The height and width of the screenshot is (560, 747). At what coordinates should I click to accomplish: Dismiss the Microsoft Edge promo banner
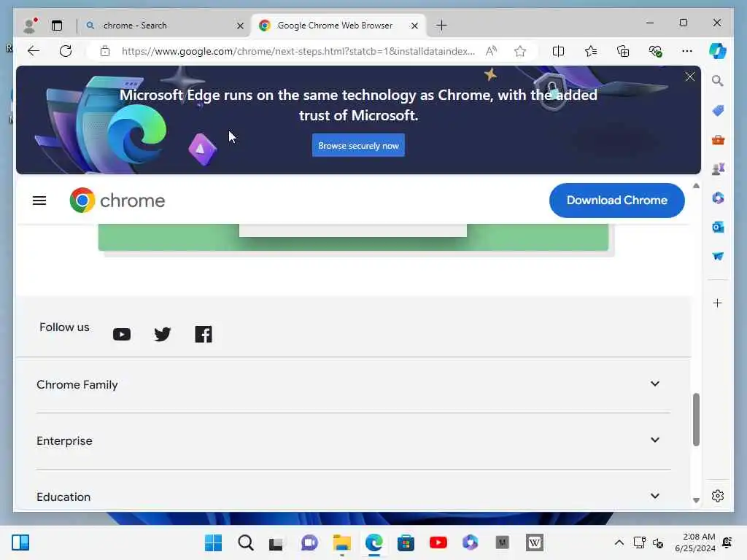(x=689, y=77)
